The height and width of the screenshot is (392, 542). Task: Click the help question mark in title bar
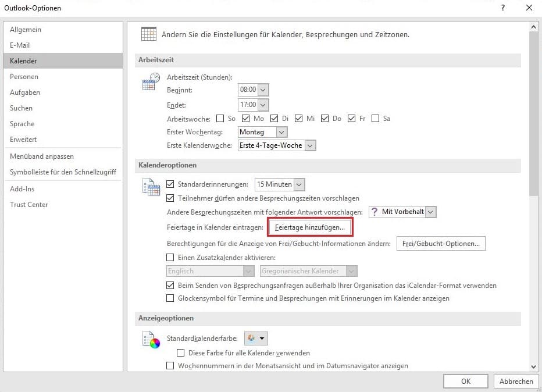pyautogui.click(x=503, y=8)
